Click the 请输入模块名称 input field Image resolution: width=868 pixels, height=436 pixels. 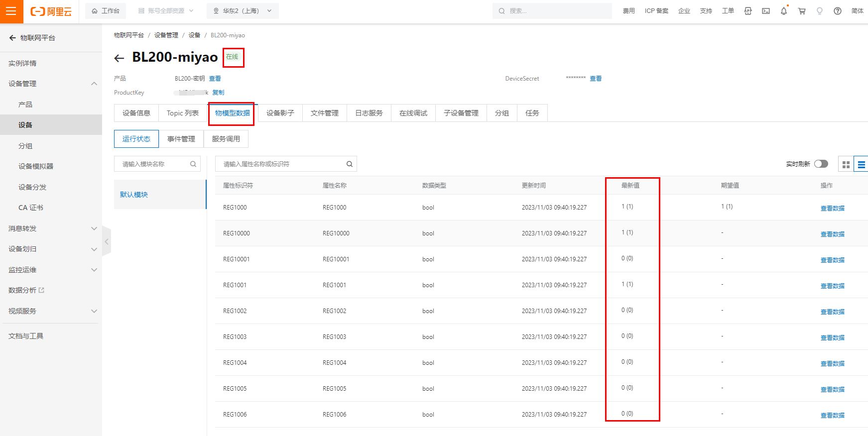157,164
